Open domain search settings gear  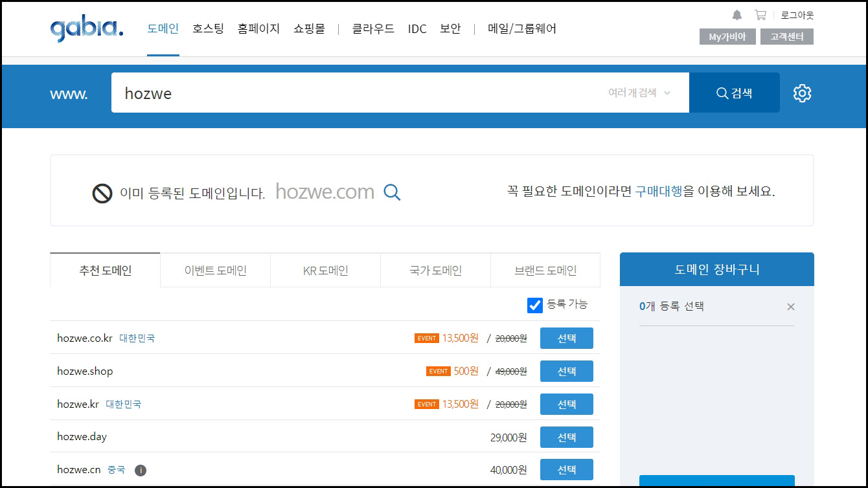[x=802, y=93]
